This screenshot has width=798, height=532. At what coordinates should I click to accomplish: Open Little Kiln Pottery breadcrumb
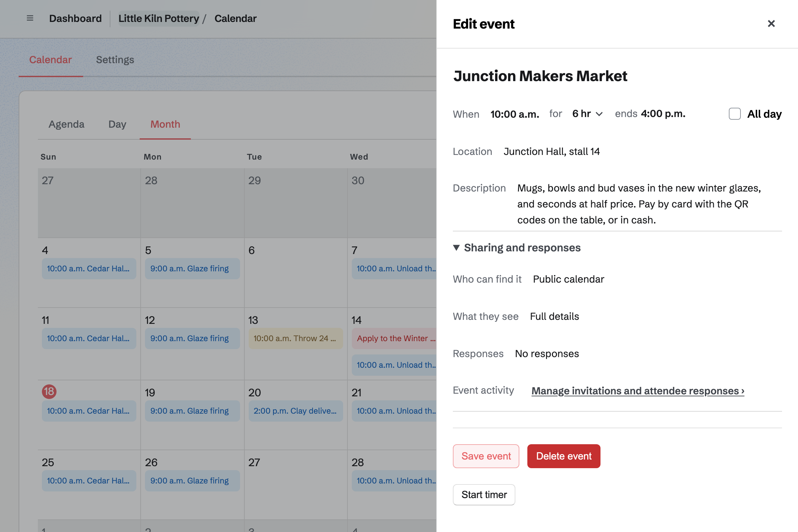point(159,18)
